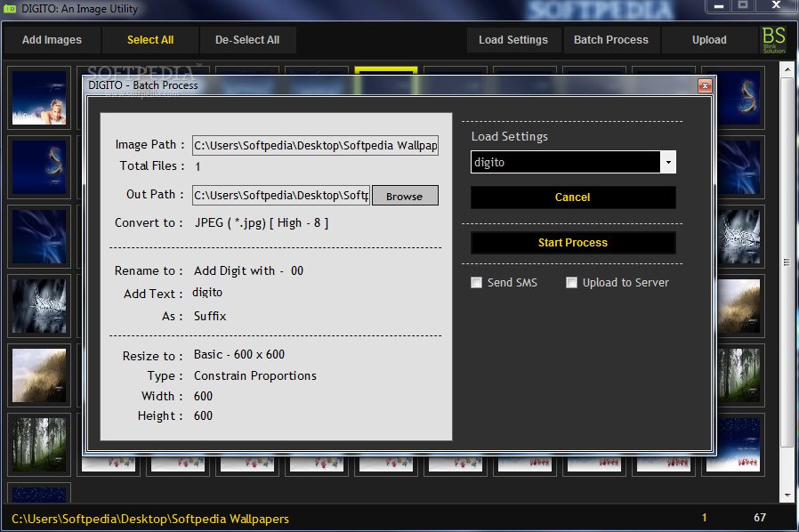Screen dimensions: 799x532
Task: Close the Batch Process dialog
Action: tap(705, 85)
